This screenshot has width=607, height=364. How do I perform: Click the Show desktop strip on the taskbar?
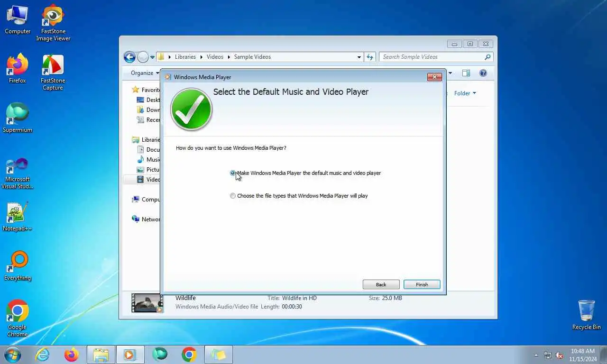603,355
